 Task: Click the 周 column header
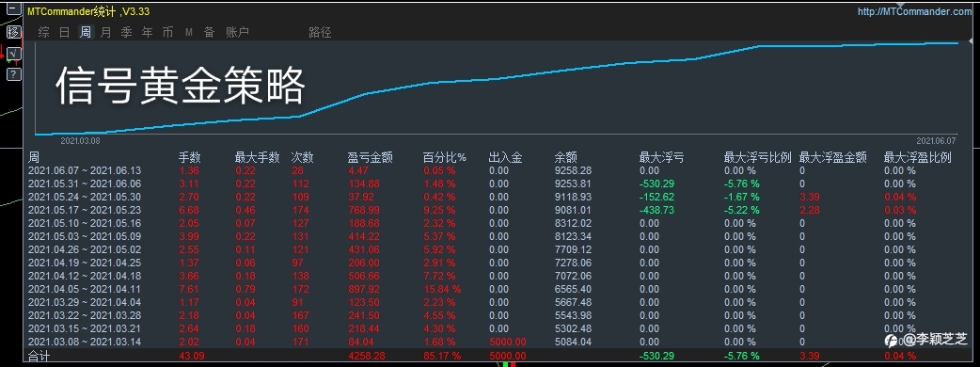(x=34, y=157)
